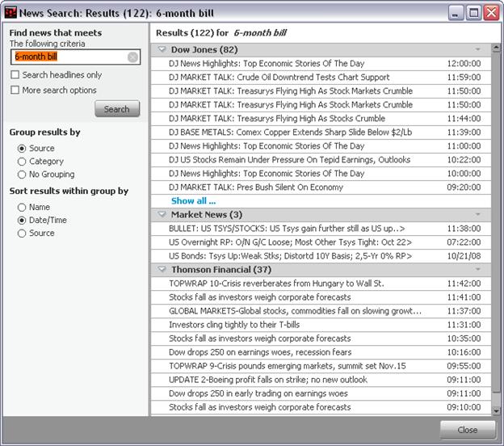Image resolution: width=504 pixels, height=446 pixels.
Task: Collapse the Thomson Financial (37) group
Action: [x=162, y=270]
